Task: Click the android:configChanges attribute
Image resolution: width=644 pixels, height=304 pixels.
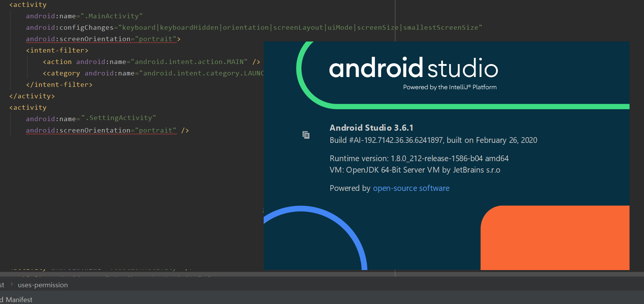Action: pyautogui.click(x=69, y=27)
